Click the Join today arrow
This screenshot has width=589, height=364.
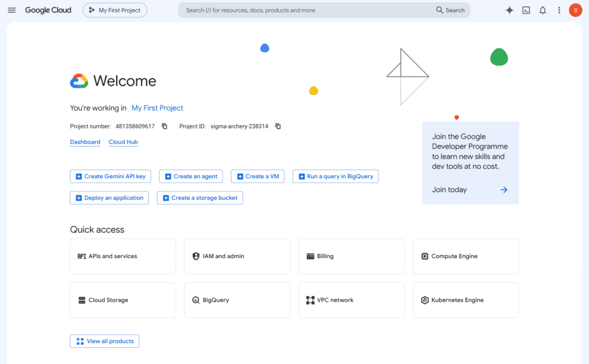point(504,190)
